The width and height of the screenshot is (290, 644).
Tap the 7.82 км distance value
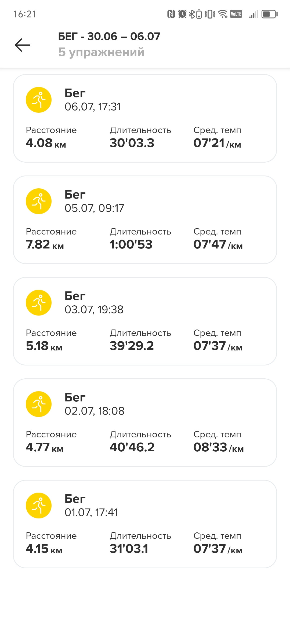pyautogui.click(x=45, y=244)
